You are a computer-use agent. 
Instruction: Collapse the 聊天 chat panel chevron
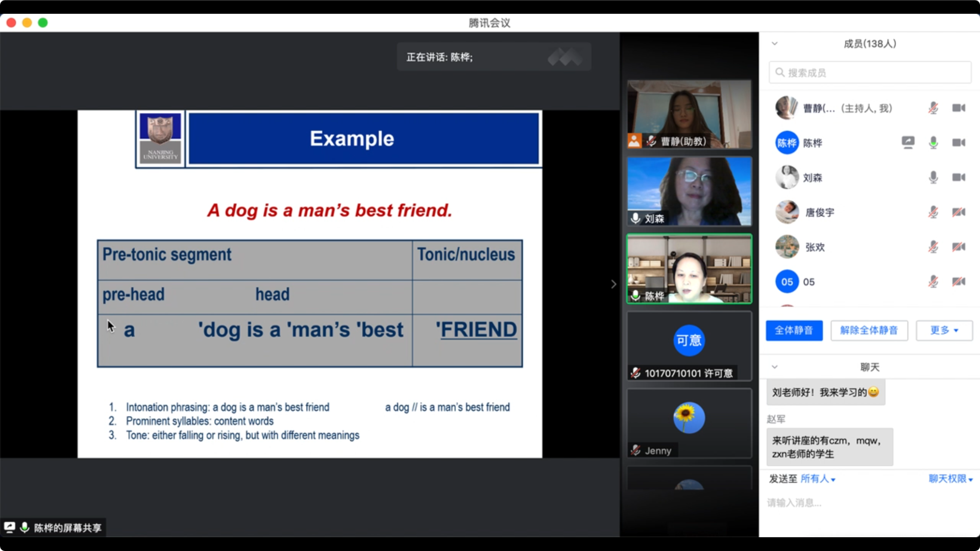click(774, 367)
